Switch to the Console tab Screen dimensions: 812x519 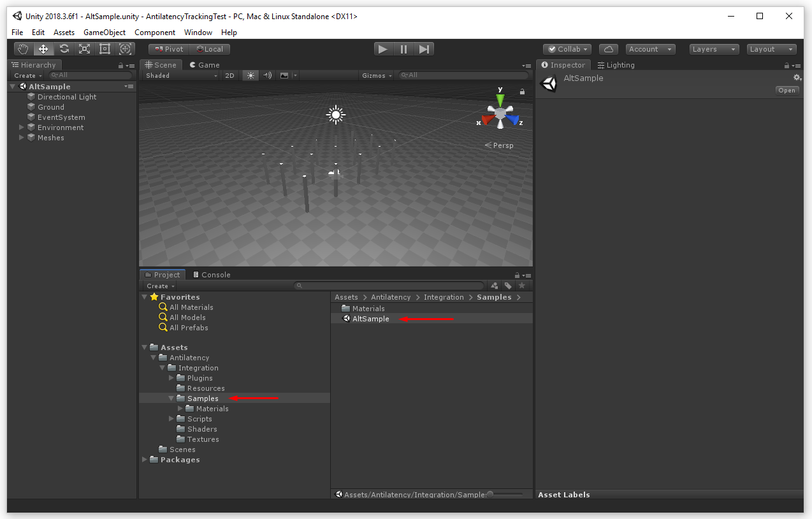click(211, 275)
